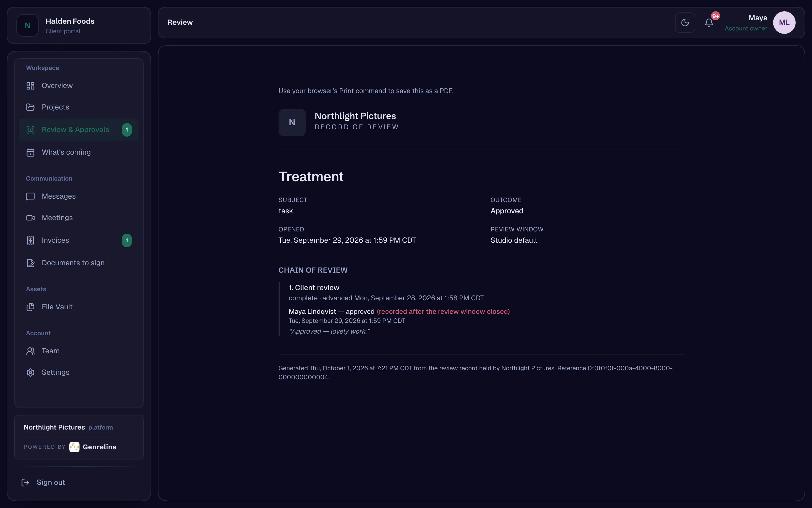Click the 'Generated Thu, October 1, 2026' footer
Screen dimensions: 812x508
(x=475, y=373)
